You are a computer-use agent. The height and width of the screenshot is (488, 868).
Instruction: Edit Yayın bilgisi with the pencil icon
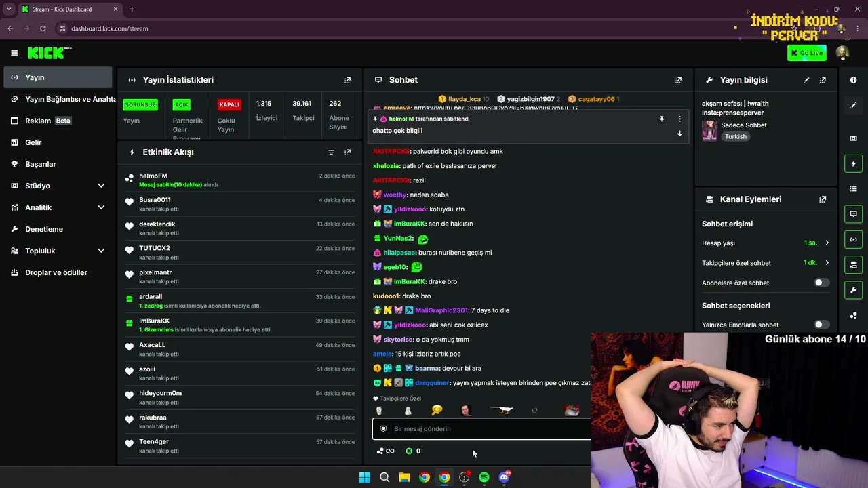pos(806,80)
